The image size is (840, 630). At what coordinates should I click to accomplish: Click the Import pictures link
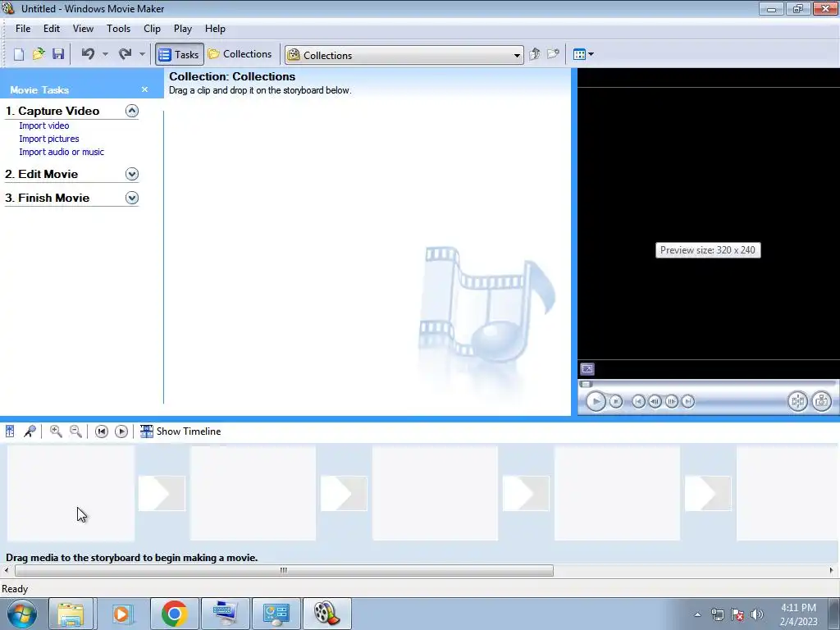coord(48,139)
